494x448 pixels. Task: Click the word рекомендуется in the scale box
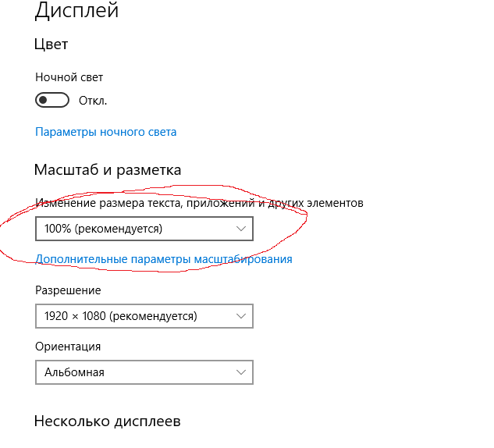[x=119, y=229]
